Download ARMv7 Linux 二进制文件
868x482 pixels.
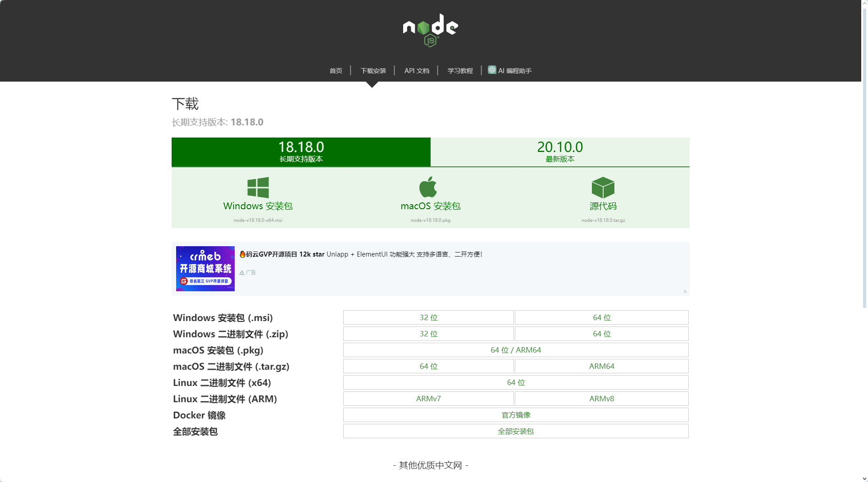(428, 399)
